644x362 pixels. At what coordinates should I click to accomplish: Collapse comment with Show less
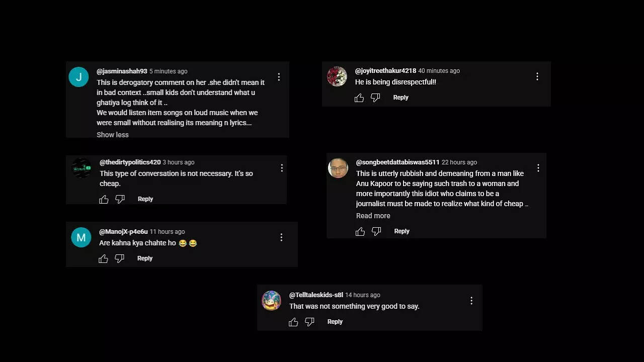point(113,135)
